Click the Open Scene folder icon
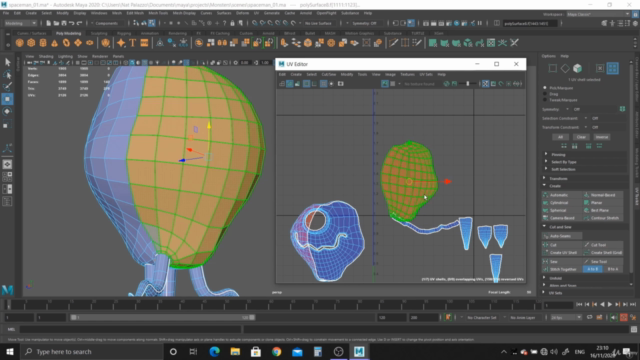640x360 pixels. tap(56, 23)
